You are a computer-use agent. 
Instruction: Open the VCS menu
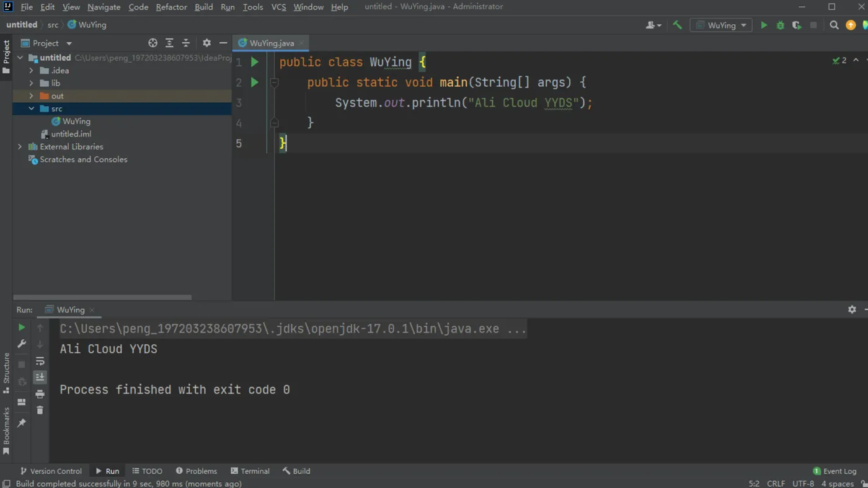[278, 7]
